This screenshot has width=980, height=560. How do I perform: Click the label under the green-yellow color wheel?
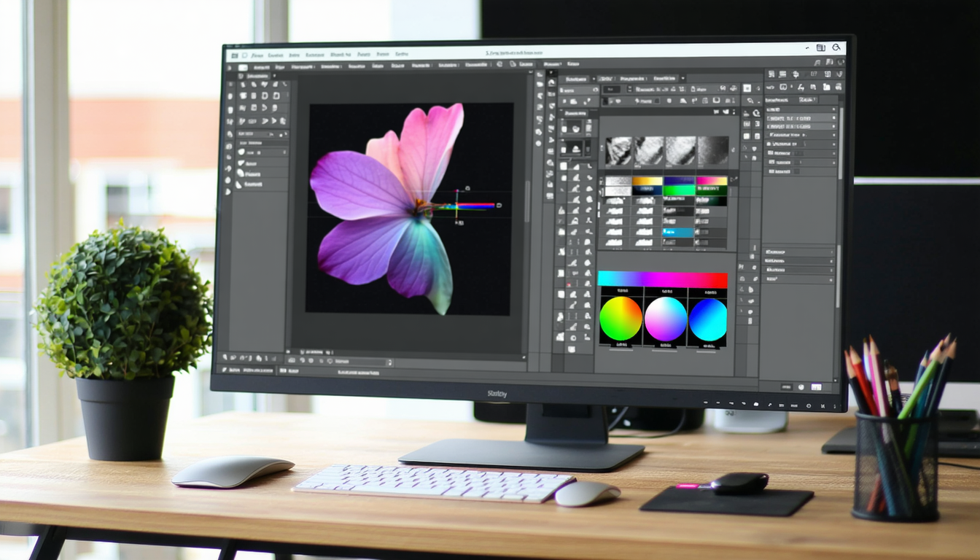pyautogui.click(x=621, y=343)
